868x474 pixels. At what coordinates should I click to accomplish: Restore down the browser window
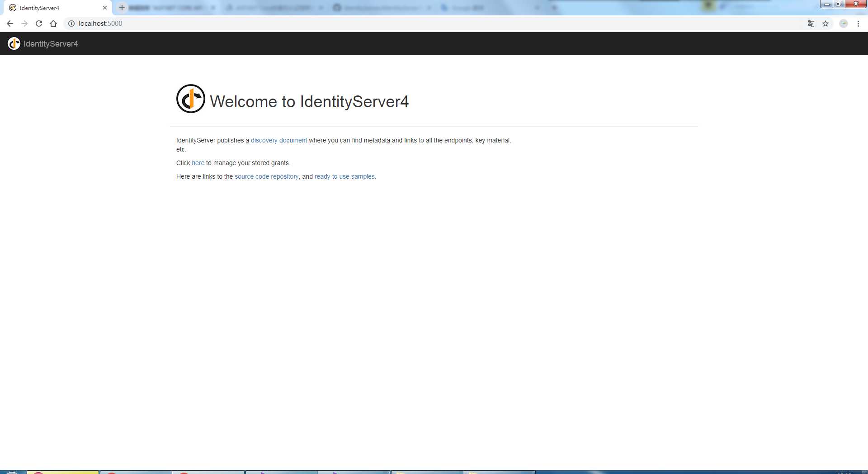tap(838, 4)
